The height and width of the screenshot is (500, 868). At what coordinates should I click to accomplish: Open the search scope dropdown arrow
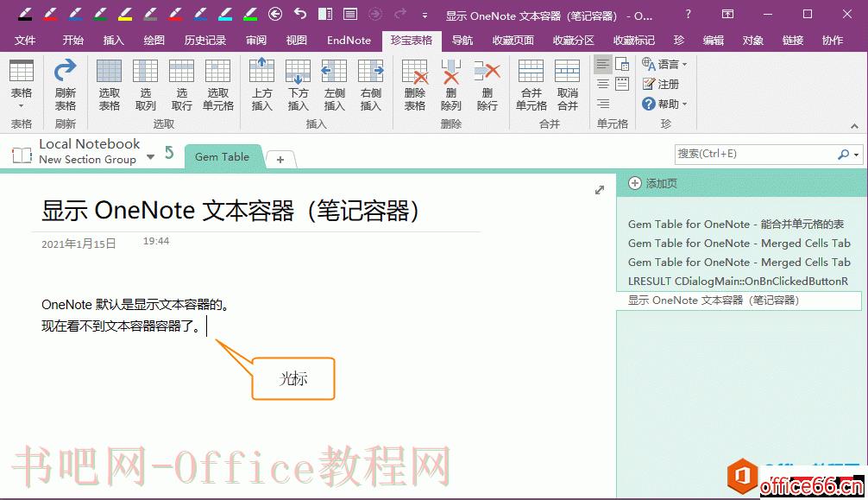[x=857, y=155]
